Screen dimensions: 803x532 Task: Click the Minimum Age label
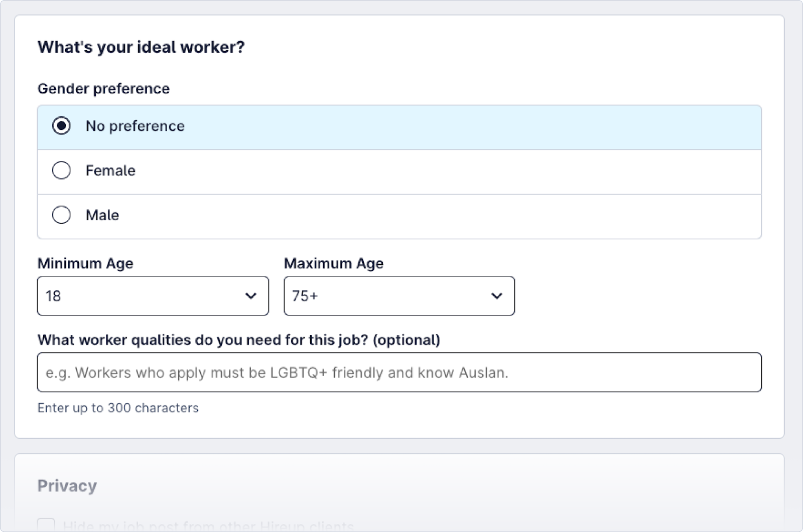[x=85, y=263]
